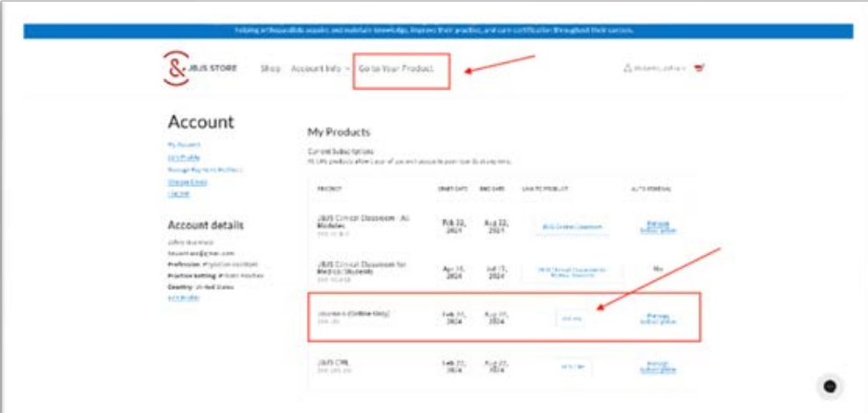Open the user profile icon in header
868x413 pixels.
tap(628, 69)
